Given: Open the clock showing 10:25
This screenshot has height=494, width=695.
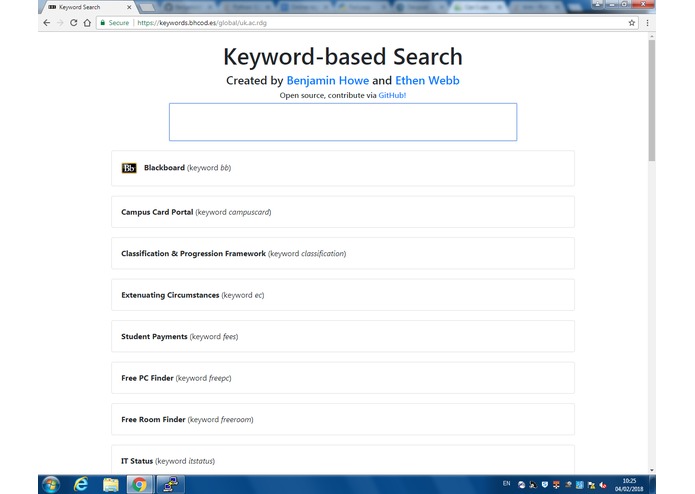Looking at the screenshot, I should (x=629, y=485).
